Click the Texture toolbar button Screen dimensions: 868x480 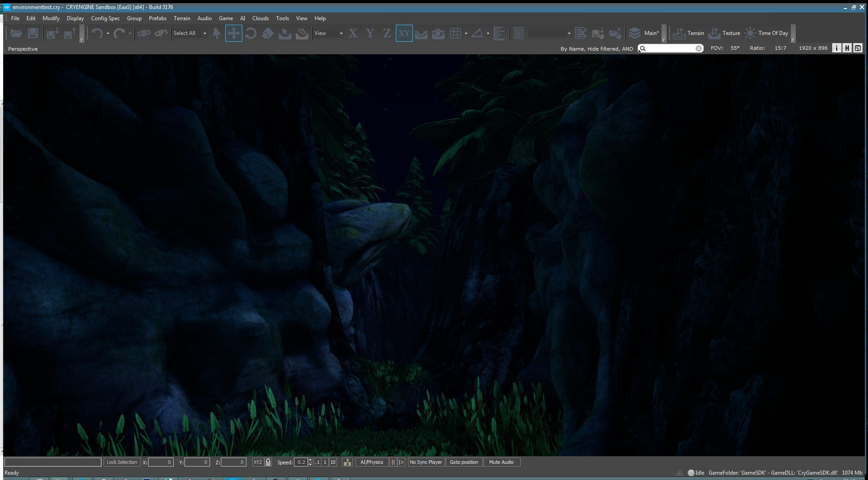click(x=724, y=33)
